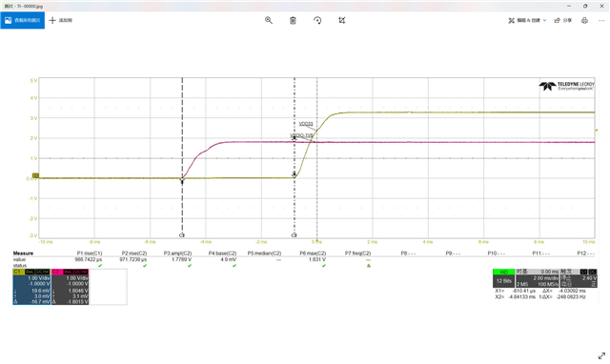Viewport: 610px width, 364px height.
Task: Click the P1 rise(C1) measurement label
Action: (90, 253)
